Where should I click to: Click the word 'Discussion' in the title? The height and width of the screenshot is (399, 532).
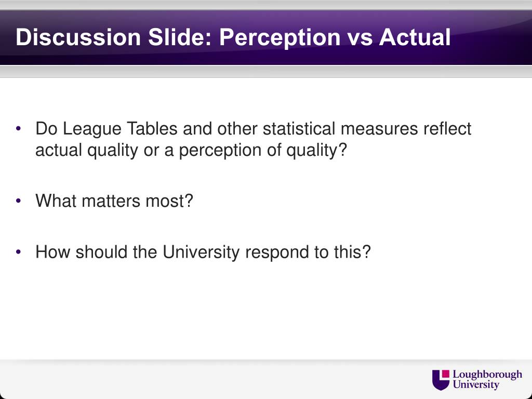coord(78,37)
